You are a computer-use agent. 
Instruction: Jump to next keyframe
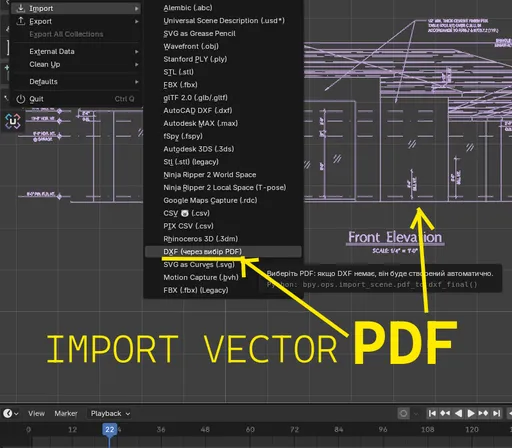pyautogui.click(x=483, y=413)
